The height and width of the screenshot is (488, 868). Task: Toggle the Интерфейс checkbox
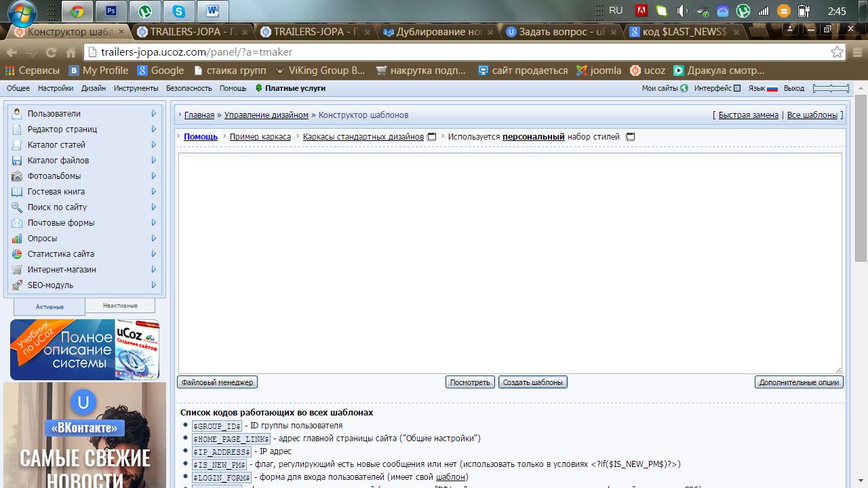click(x=737, y=88)
